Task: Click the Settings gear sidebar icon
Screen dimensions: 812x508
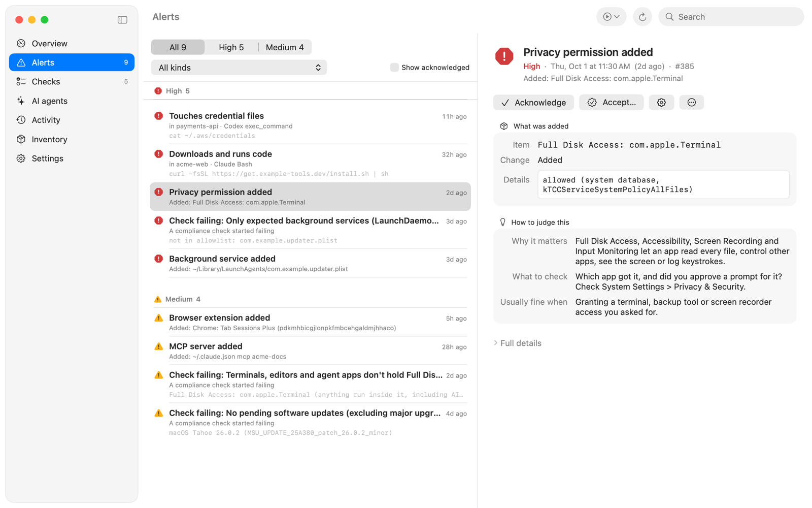Action: (x=21, y=158)
